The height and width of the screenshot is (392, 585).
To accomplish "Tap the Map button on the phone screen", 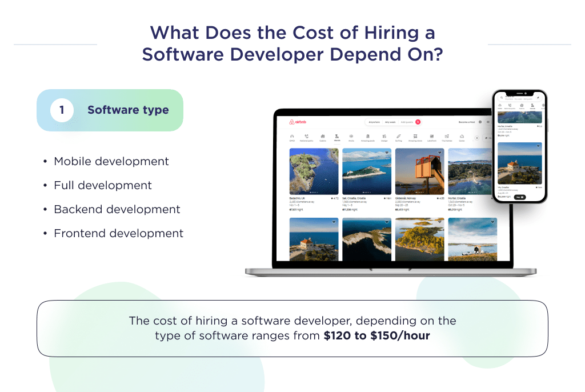I will [519, 197].
